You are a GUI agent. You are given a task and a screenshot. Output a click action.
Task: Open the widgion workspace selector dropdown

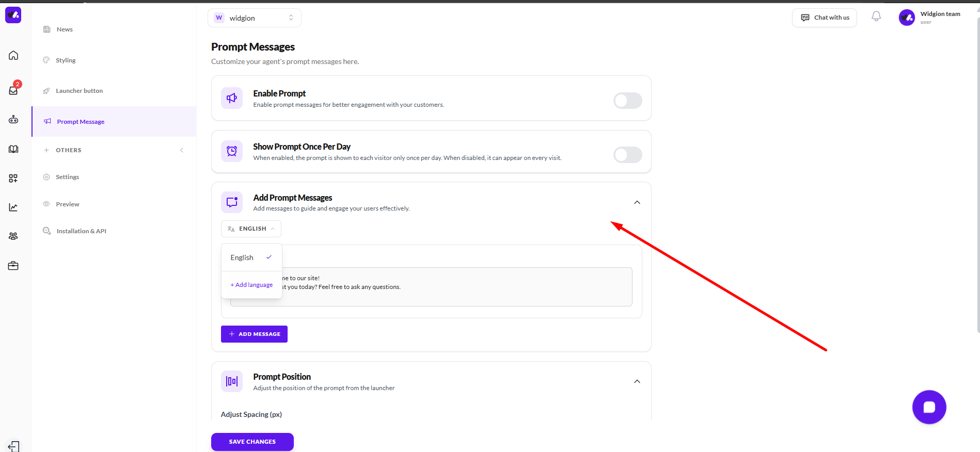[x=254, y=18]
